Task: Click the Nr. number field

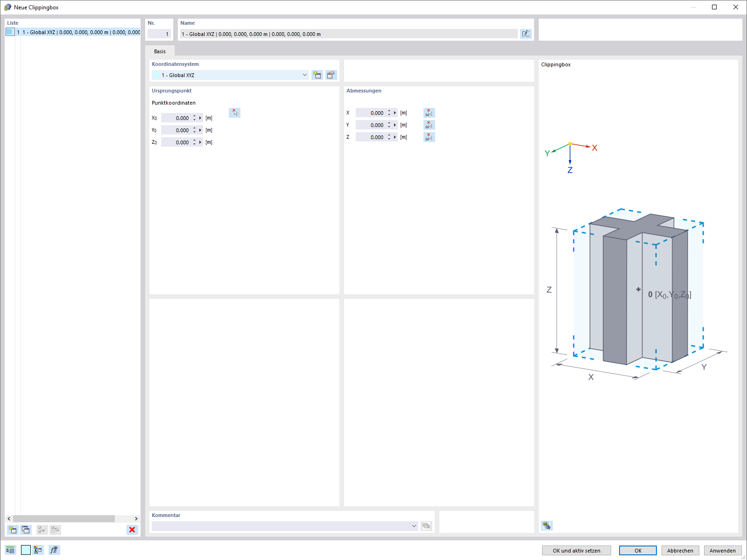Action: point(159,34)
